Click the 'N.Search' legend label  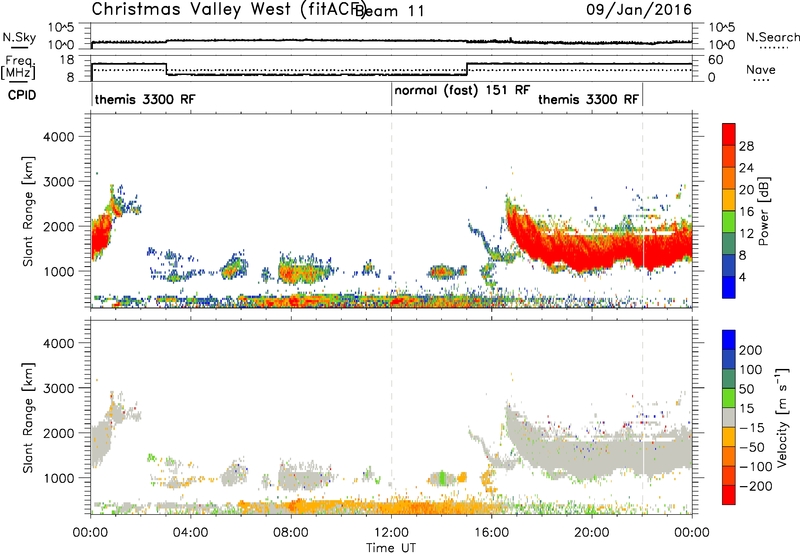(772, 37)
